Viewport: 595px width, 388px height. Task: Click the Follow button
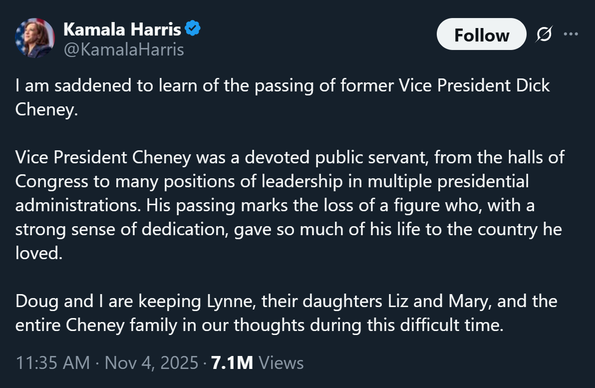pyautogui.click(x=481, y=34)
